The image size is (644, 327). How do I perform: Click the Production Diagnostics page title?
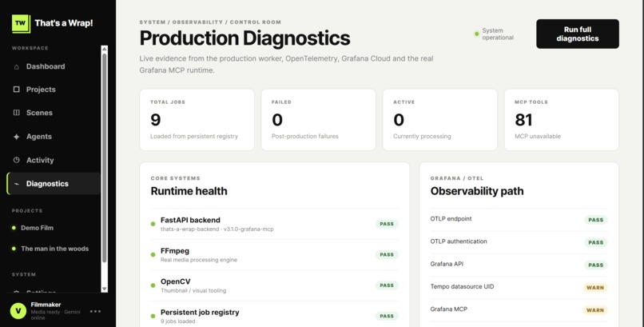[x=244, y=38]
